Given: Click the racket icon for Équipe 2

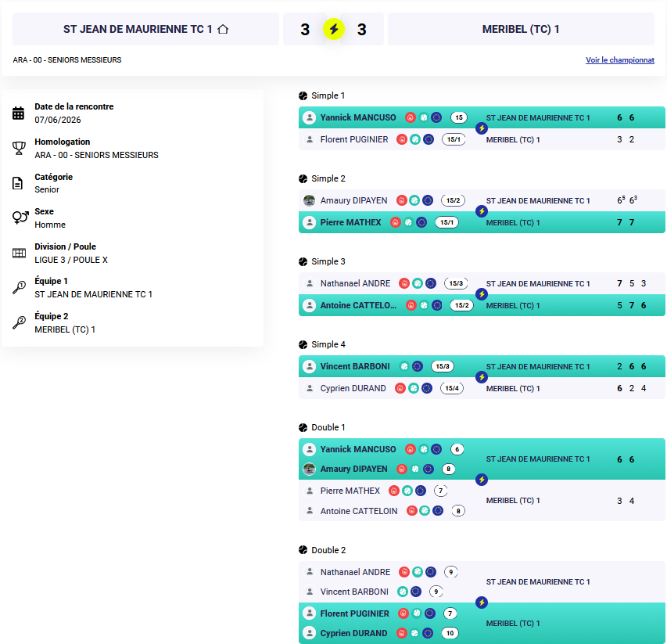Looking at the screenshot, I should coord(19,322).
